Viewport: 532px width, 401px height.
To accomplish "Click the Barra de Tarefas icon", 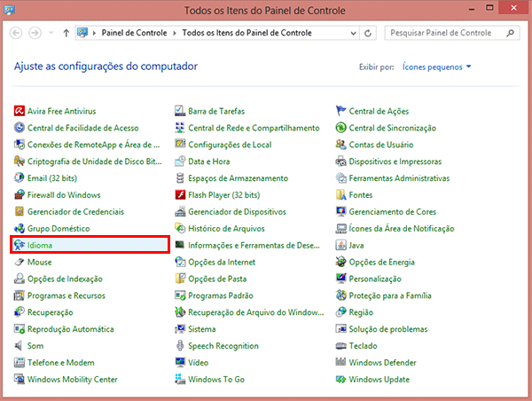I will [180, 111].
